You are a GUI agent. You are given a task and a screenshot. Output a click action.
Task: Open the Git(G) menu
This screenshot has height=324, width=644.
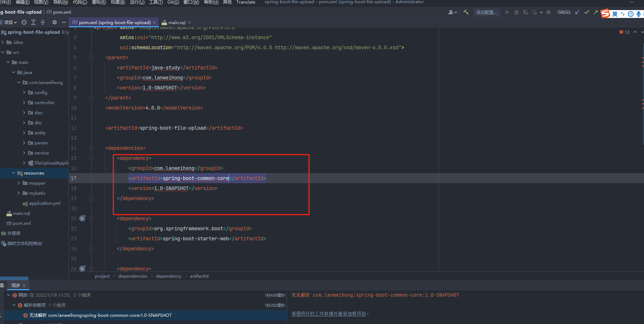click(x=173, y=2)
